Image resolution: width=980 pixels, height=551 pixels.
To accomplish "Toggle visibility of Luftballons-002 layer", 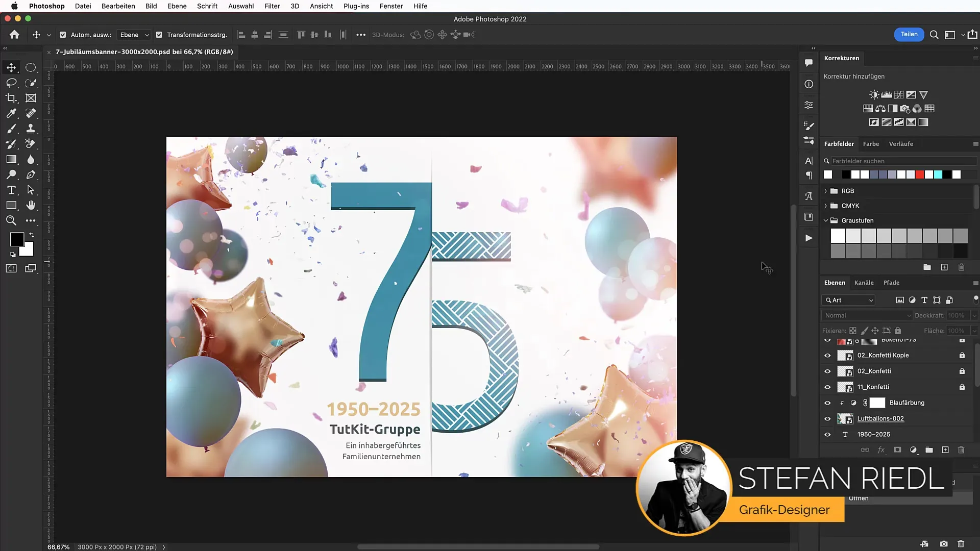I will 827,418.
